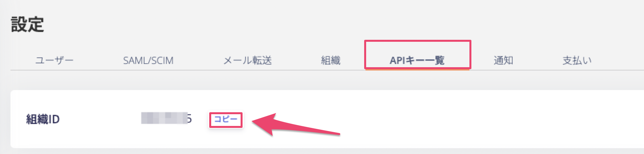Click the コピー link beside the ID

click(226, 119)
